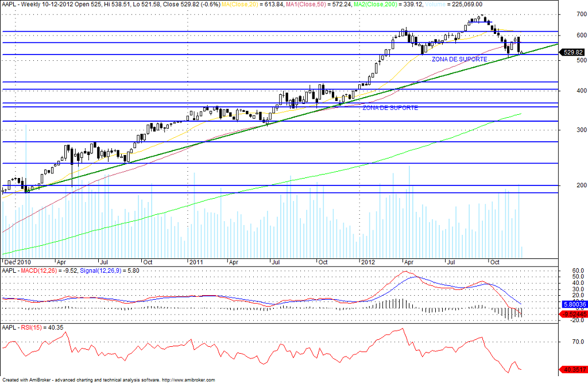
Task: Click the -20.0 MACD axis label
Action: 577,320
